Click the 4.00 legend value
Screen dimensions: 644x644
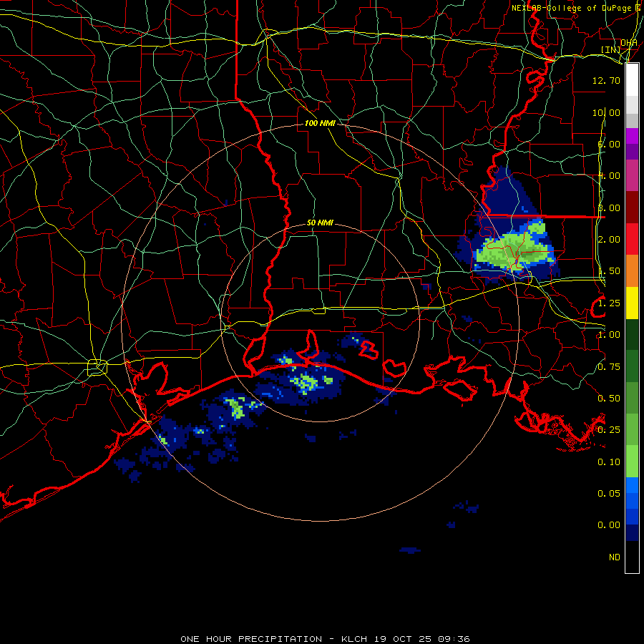(609, 176)
